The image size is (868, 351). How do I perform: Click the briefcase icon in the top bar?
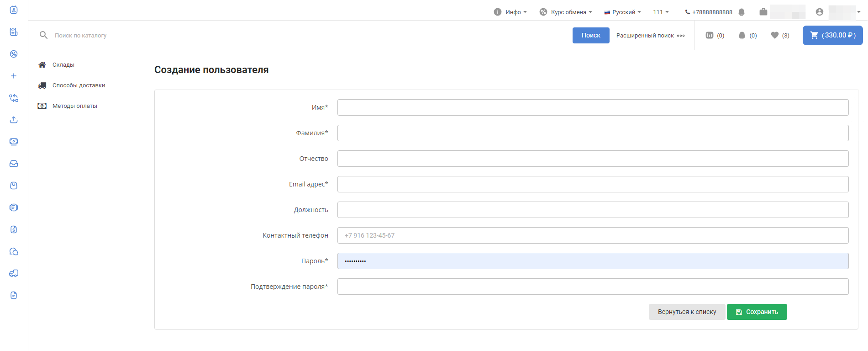[763, 12]
